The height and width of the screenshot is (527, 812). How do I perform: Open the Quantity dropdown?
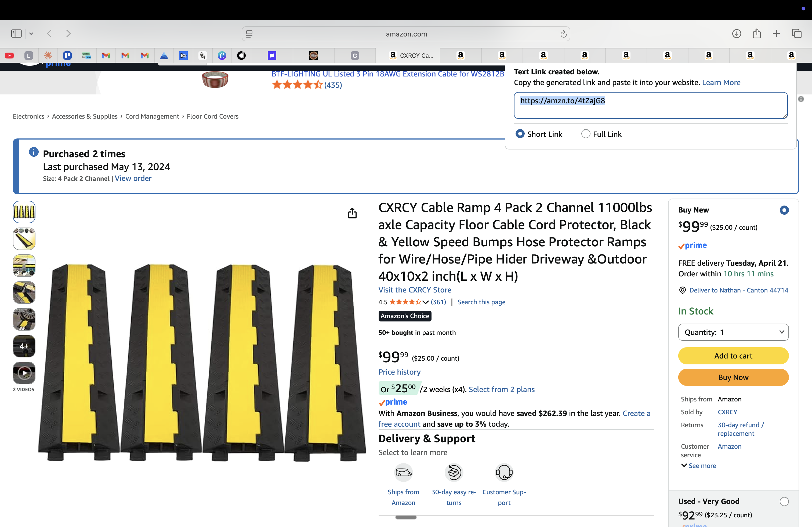[x=733, y=332]
